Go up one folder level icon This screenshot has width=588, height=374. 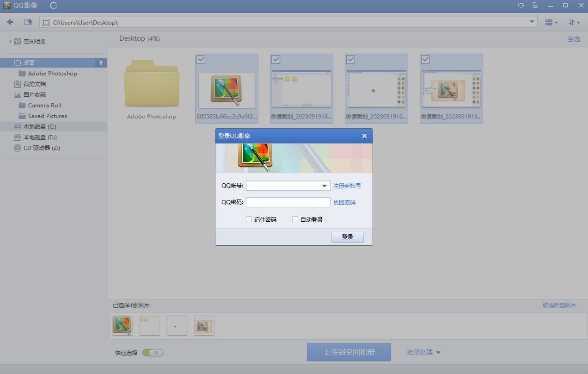[28, 22]
